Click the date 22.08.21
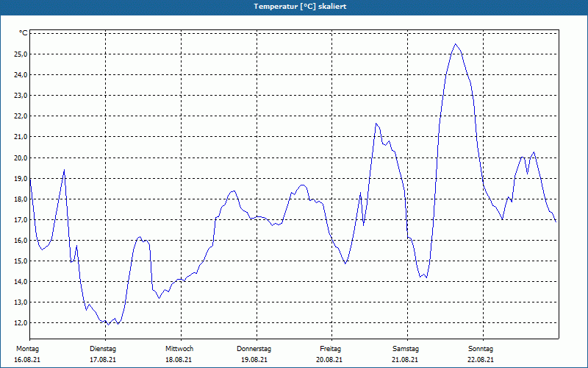Viewport: 588px width, 368px height. [481, 360]
